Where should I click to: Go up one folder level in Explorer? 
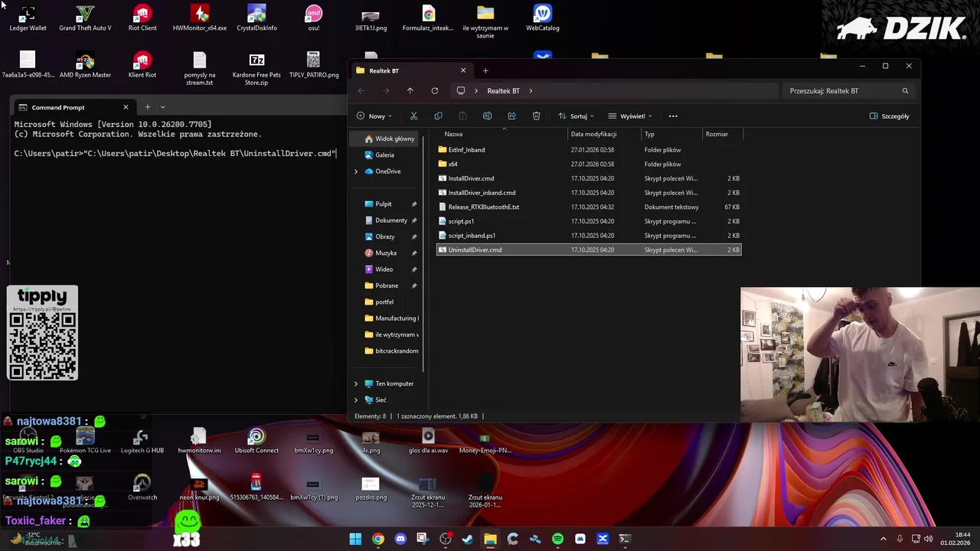(x=410, y=91)
